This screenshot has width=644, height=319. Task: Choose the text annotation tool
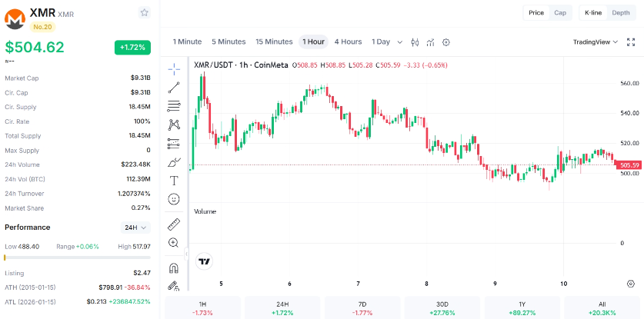174,181
